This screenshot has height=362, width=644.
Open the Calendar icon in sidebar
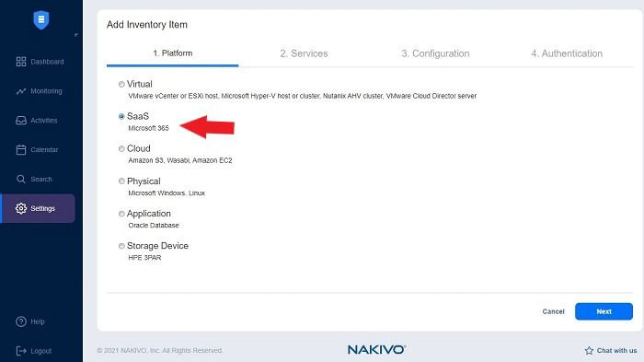click(x=21, y=150)
